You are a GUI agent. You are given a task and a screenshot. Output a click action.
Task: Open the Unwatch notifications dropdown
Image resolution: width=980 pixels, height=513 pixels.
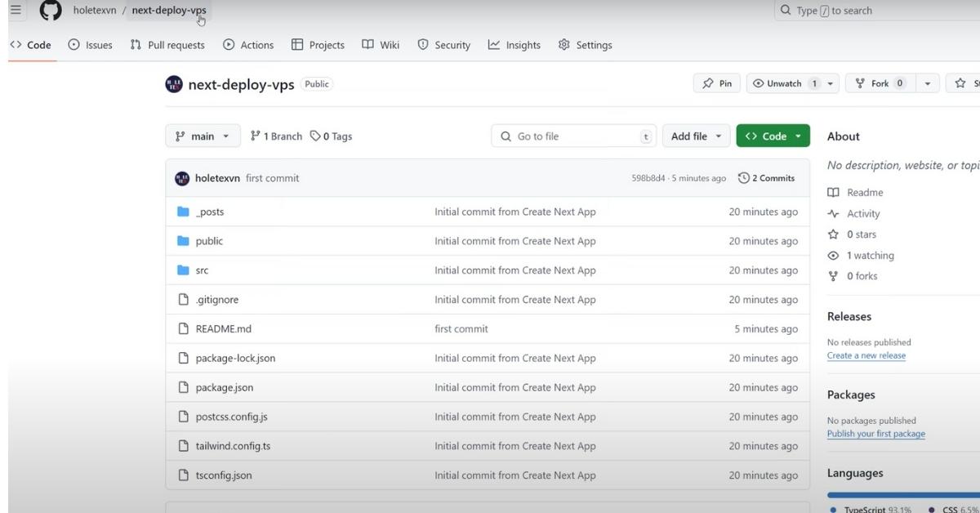pyautogui.click(x=792, y=83)
